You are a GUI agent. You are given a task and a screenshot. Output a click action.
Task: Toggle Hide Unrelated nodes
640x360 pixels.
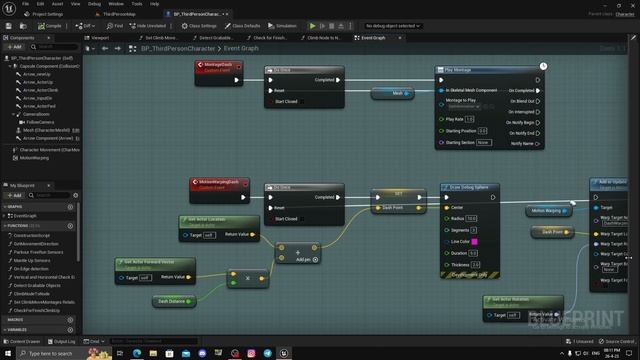pyautogui.click(x=148, y=26)
